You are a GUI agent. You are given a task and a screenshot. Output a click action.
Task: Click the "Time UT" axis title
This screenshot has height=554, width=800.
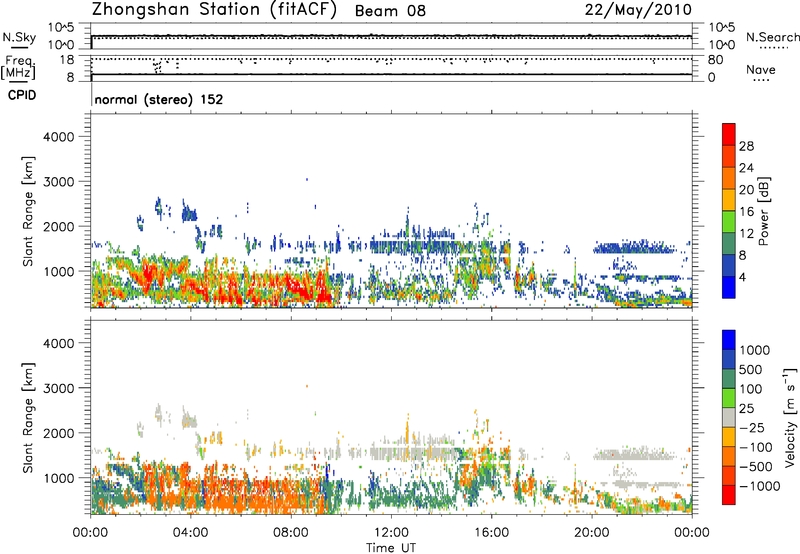click(391, 548)
